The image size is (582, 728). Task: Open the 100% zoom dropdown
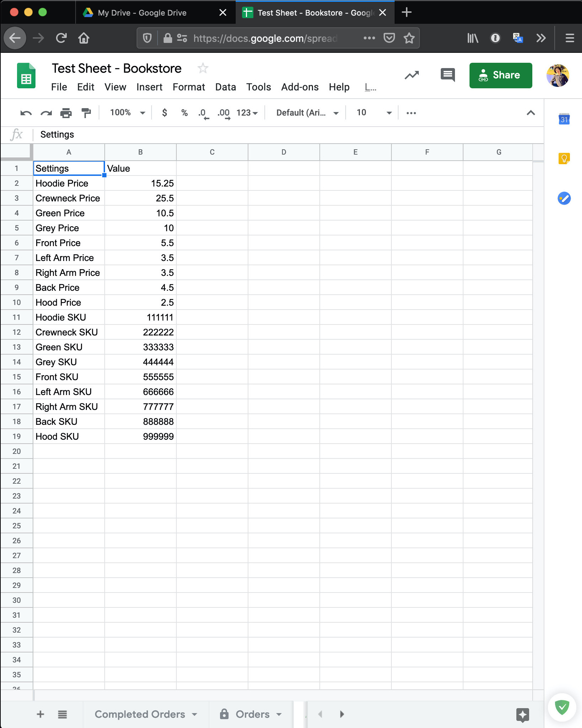pyautogui.click(x=127, y=113)
